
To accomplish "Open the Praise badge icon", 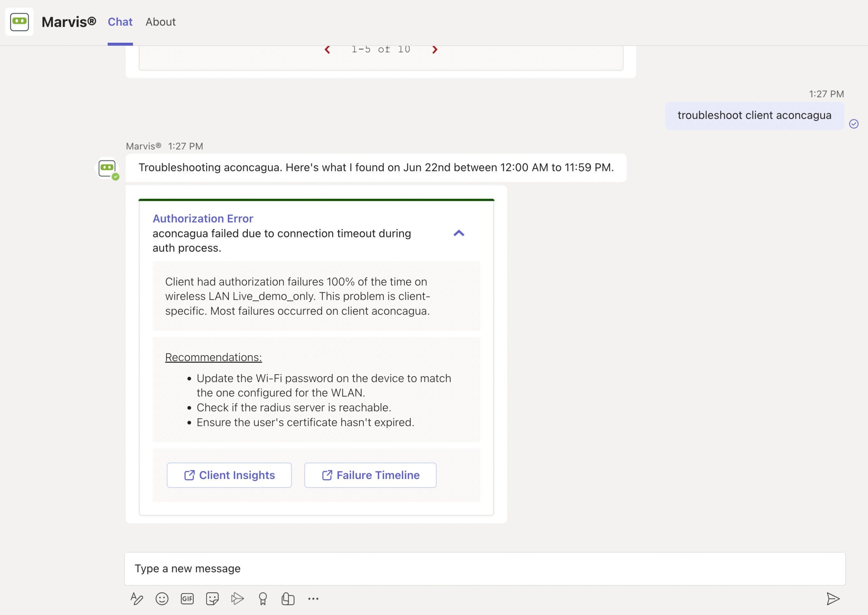I will point(263,599).
